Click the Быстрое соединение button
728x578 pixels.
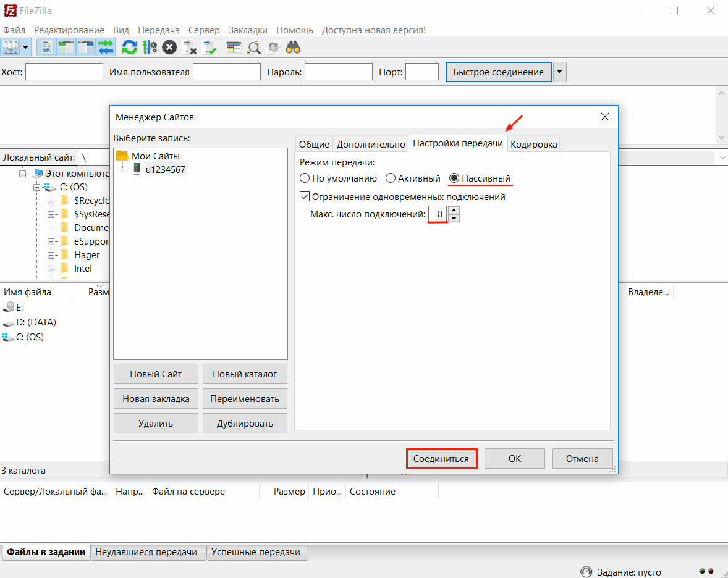click(x=499, y=72)
